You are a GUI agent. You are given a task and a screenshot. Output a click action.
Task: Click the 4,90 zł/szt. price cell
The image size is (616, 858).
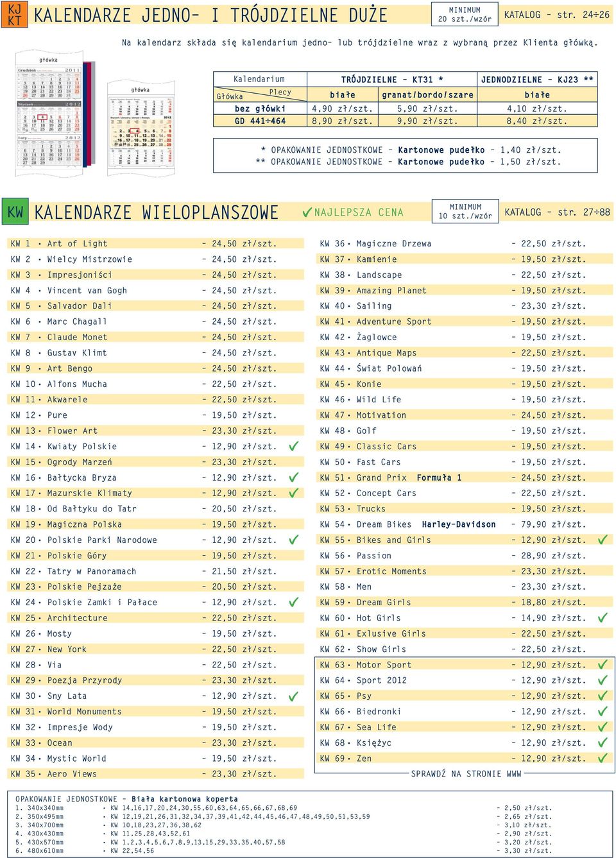pos(343,108)
